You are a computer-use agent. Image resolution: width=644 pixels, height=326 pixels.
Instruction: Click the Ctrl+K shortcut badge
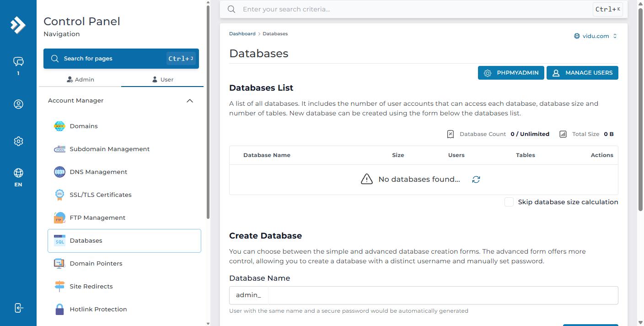click(x=608, y=9)
